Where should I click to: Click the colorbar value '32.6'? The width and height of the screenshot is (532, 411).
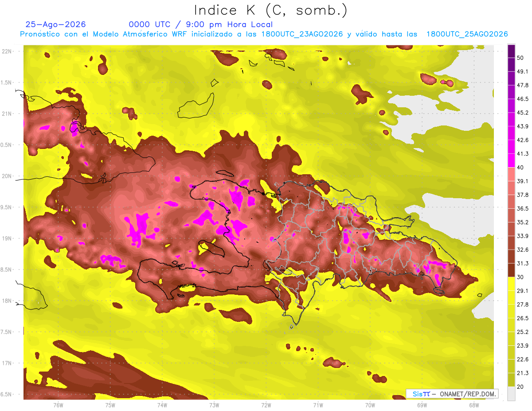[523, 250]
